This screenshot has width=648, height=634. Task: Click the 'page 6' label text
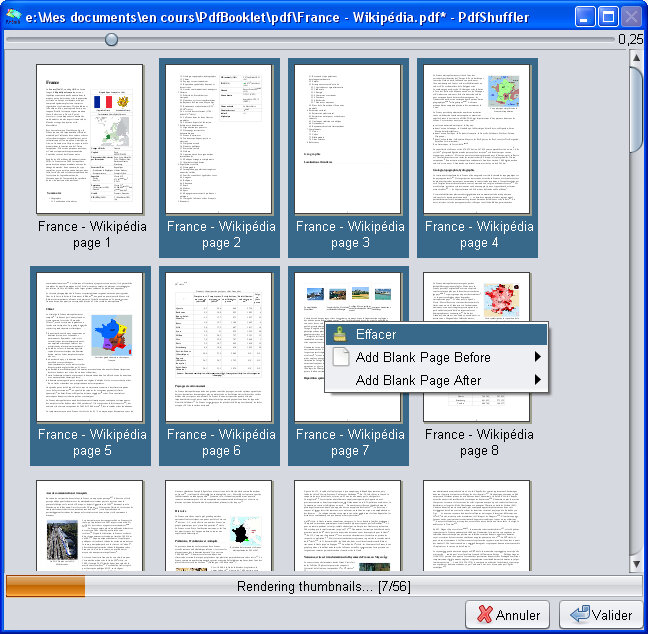click(221, 450)
